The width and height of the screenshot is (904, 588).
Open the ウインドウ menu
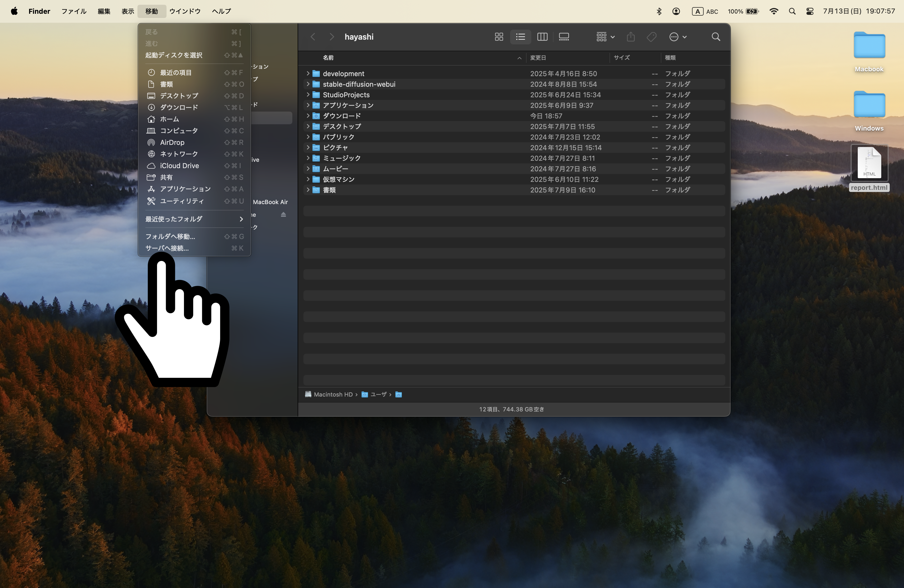pyautogui.click(x=185, y=11)
